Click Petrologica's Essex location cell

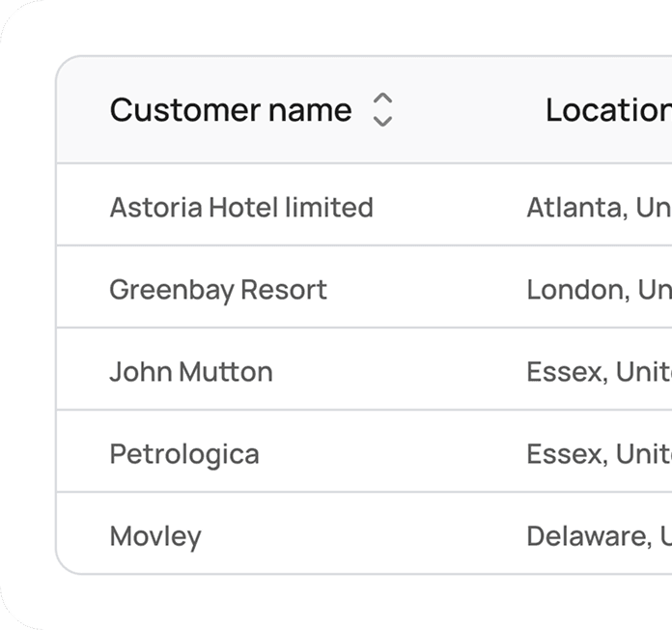pyautogui.click(x=599, y=454)
